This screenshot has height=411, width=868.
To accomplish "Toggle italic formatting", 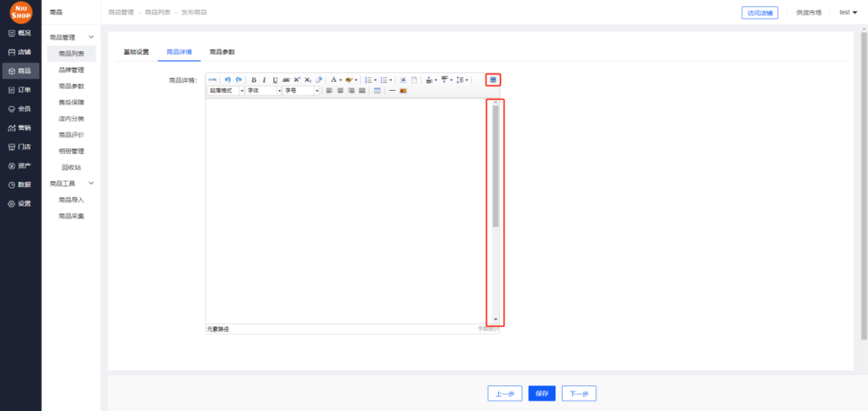I will [x=264, y=79].
